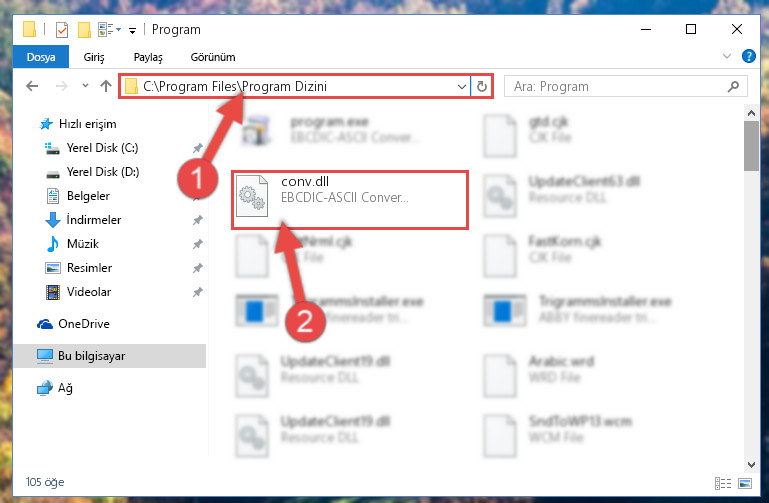Viewport: 769px width, 503px height.
Task: Go up one folder level
Action: [105, 86]
